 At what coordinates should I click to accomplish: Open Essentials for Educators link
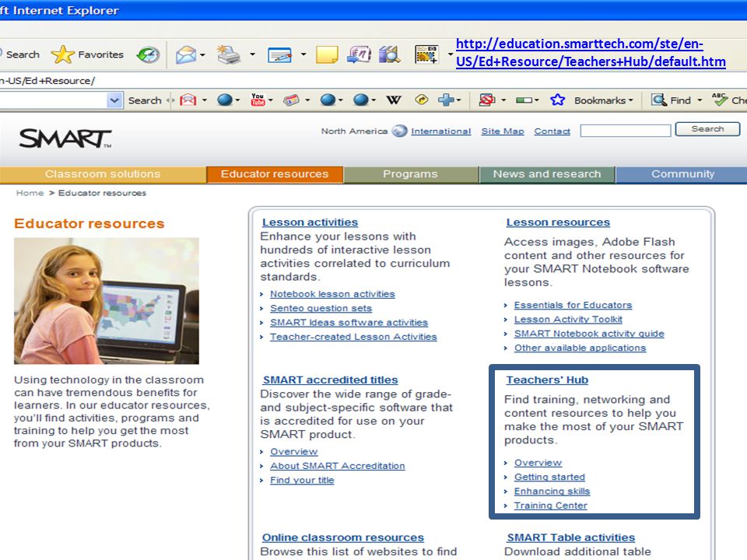pos(573,305)
